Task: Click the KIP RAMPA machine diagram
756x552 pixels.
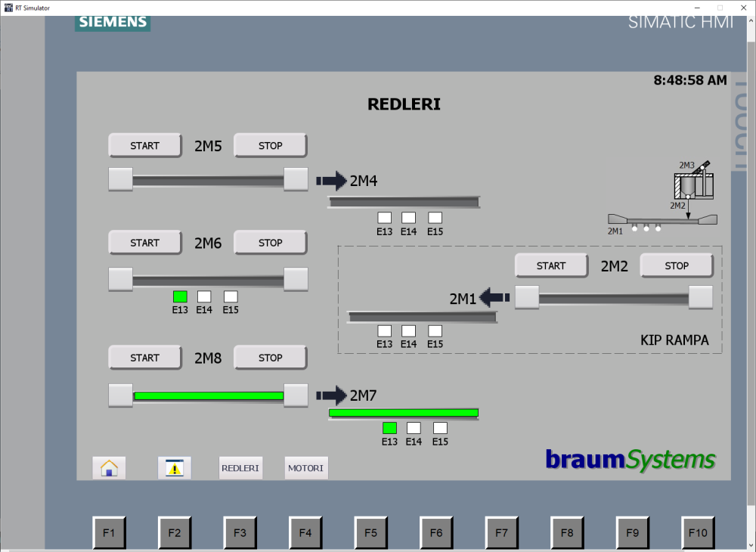Action: (x=663, y=197)
